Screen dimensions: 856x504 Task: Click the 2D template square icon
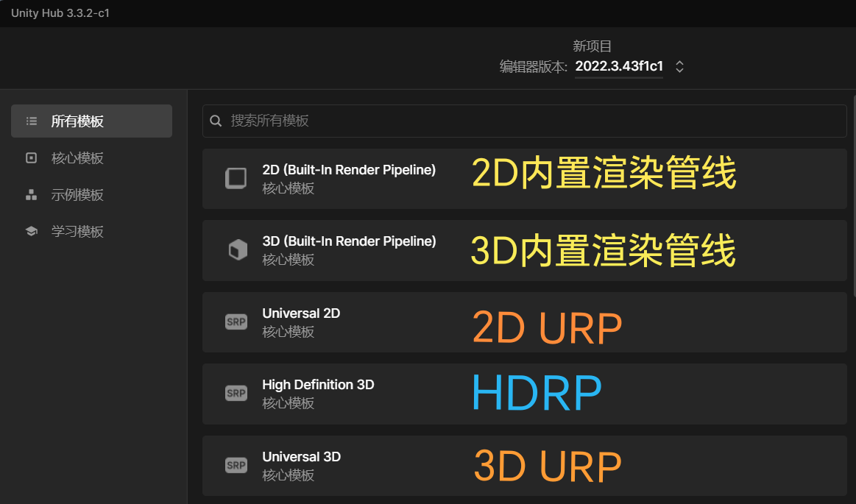tap(236, 178)
